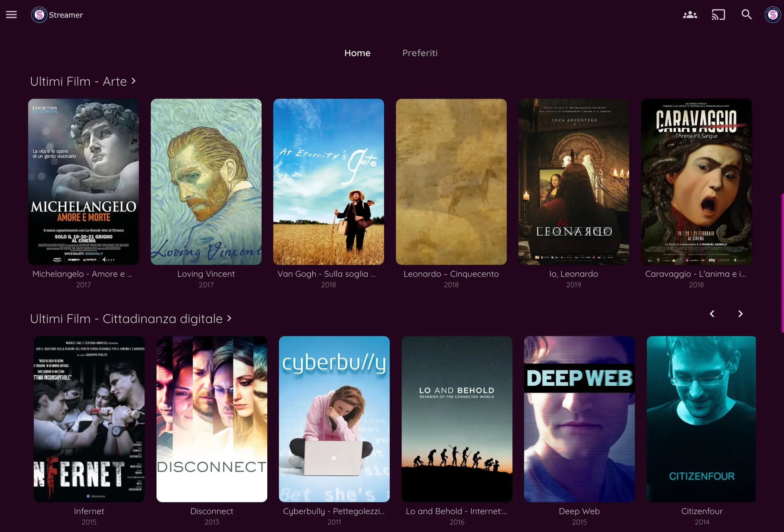Open Ultimi Film - Cittadinanza digitale section
Screen dimensions: 784x532
(131, 319)
